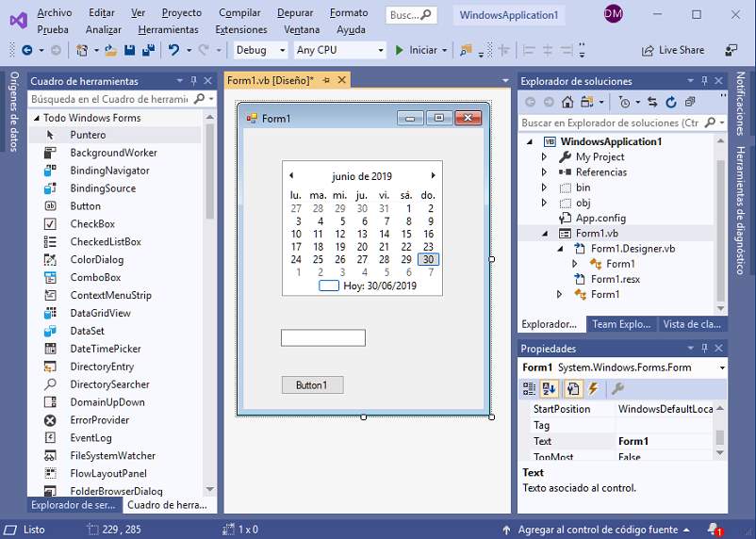
Task: Open the Debug configuration dropdown
Action: pyautogui.click(x=283, y=50)
